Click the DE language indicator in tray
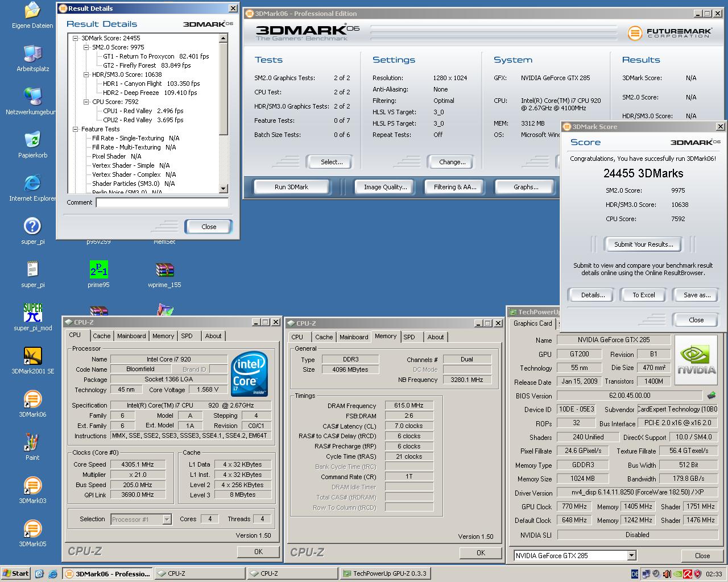Image resolution: width=728 pixels, height=582 pixels. [635, 574]
